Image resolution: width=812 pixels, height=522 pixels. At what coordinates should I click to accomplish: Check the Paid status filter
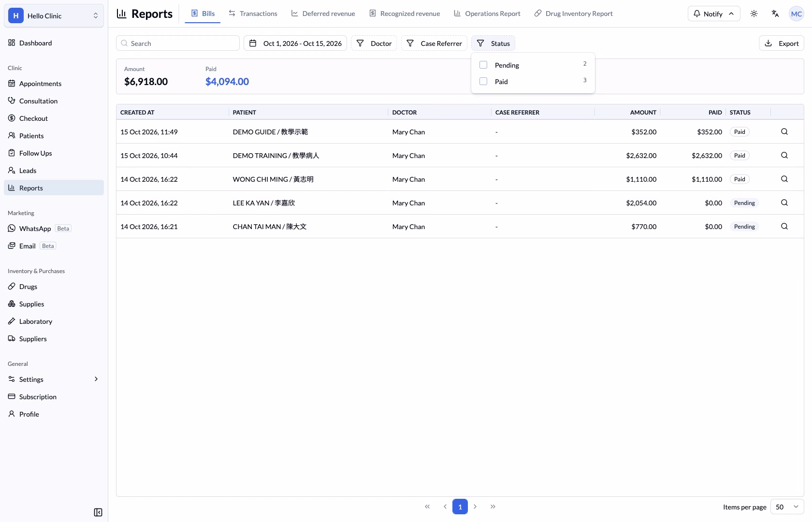483,81
